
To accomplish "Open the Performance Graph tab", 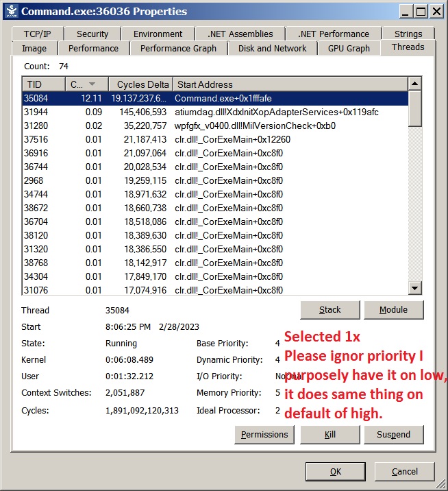I will [178, 48].
